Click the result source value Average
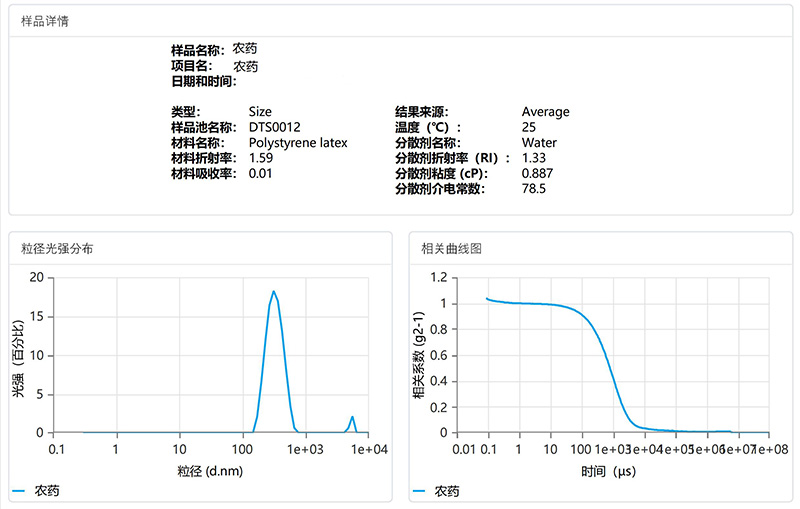The width and height of the screenshot is (800, 509). [x=545, y=112]
